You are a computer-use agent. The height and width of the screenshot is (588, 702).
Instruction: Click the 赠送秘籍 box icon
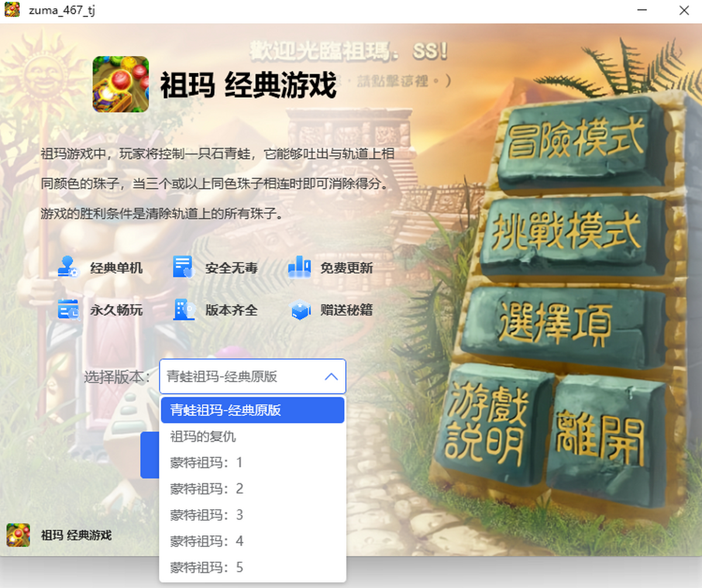[x=300, y=311]
